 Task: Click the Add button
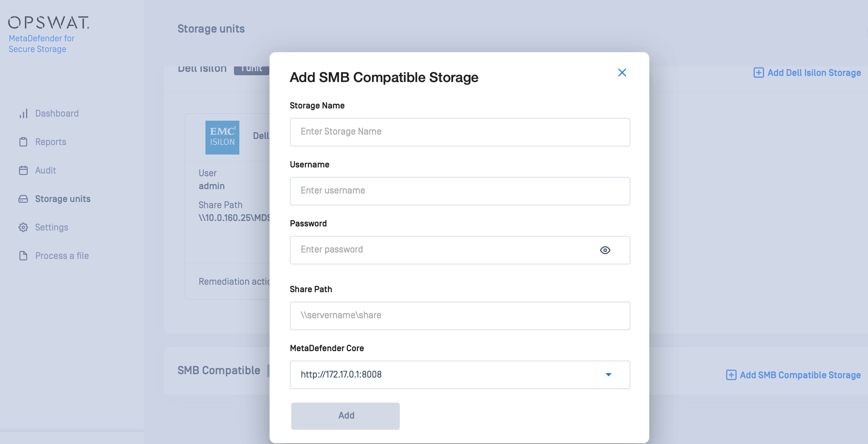point(345,416)
